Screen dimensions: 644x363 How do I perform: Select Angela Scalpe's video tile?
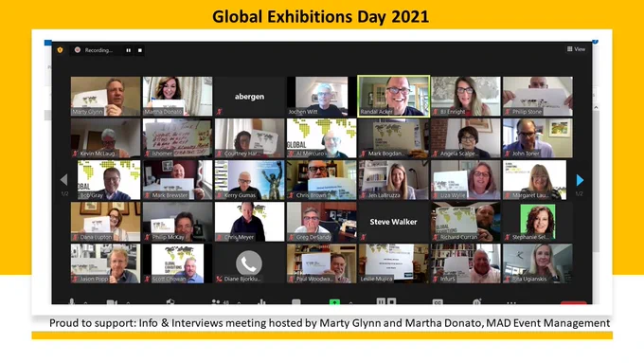pos(465,138)
